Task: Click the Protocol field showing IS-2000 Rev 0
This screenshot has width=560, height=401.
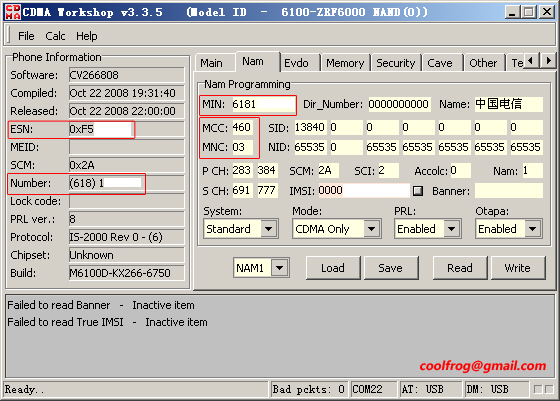Action: (127, 237)
